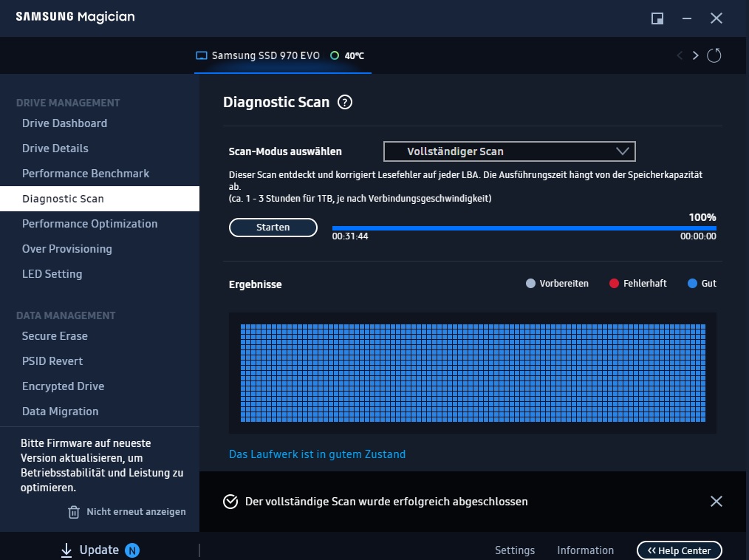The height and width of the screenshot is (560, 749).
Task: Click the checkmark icon in the completion message
Action: 230,502
